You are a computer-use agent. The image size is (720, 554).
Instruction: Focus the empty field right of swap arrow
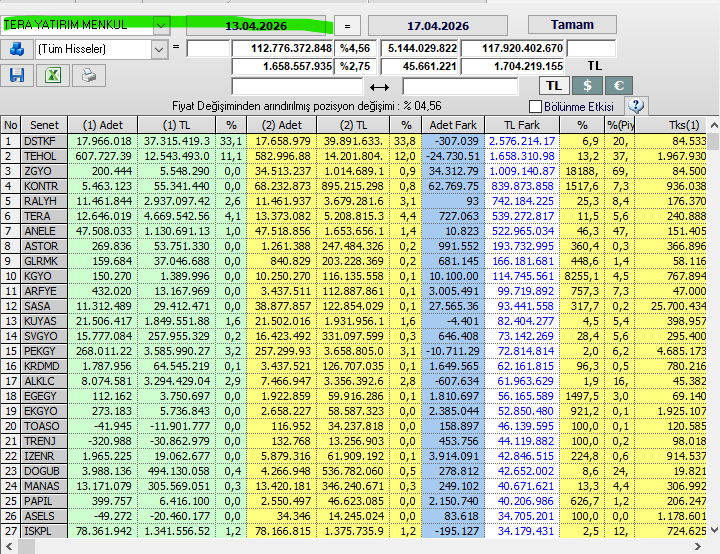(460, 86)
